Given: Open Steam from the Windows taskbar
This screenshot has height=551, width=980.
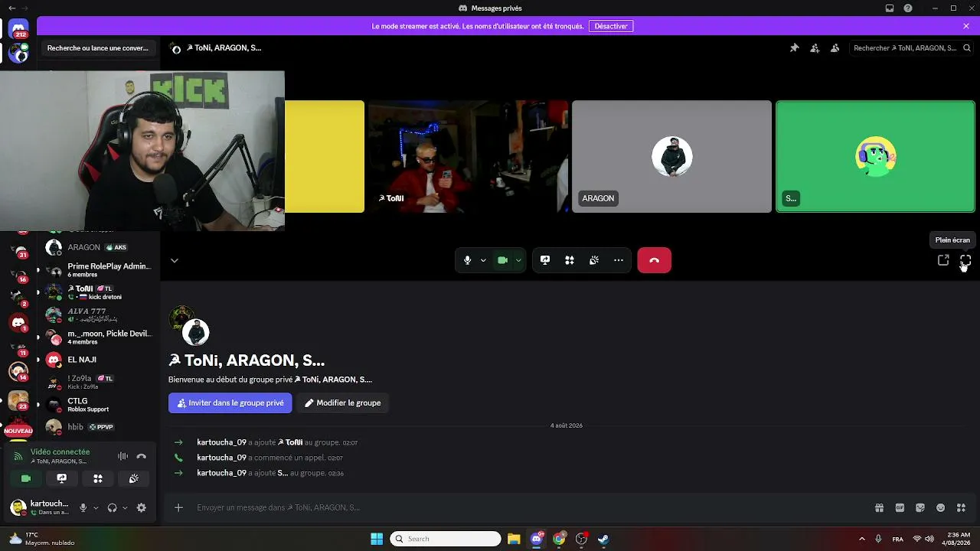Looking at the screenshot, I should [603, 539].
